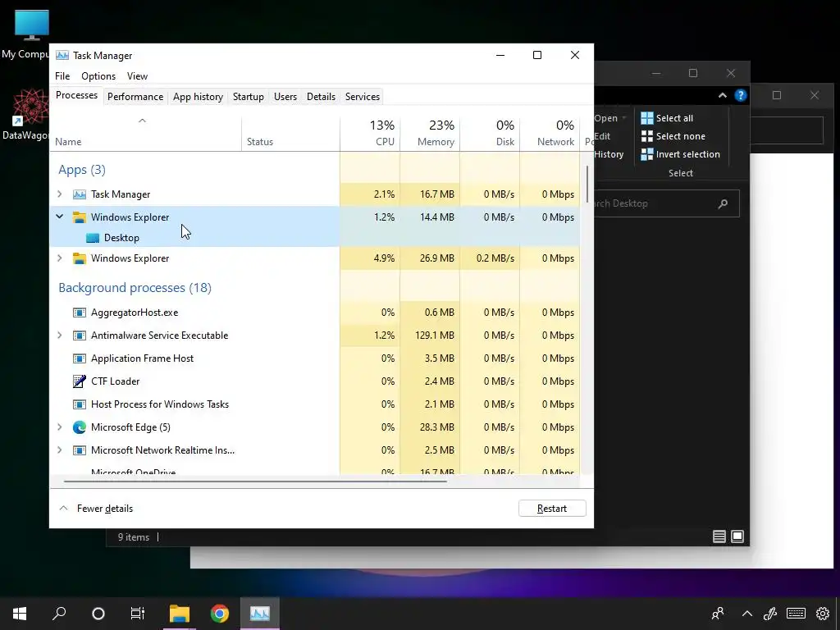Expand Microsoft Network Realtime Inspection row
This screenshot has height=630, width=840.
click(59, 450)
